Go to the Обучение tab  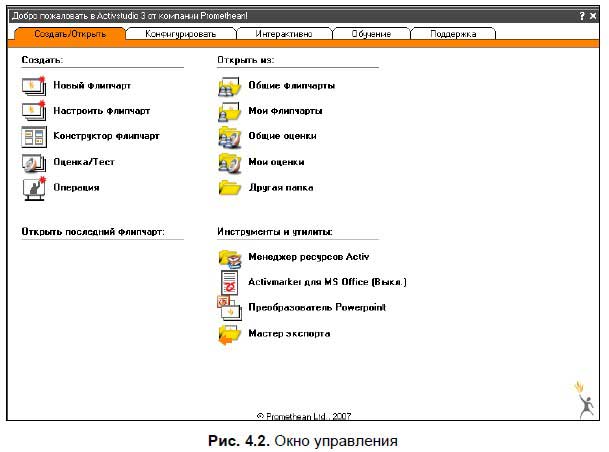371,34
